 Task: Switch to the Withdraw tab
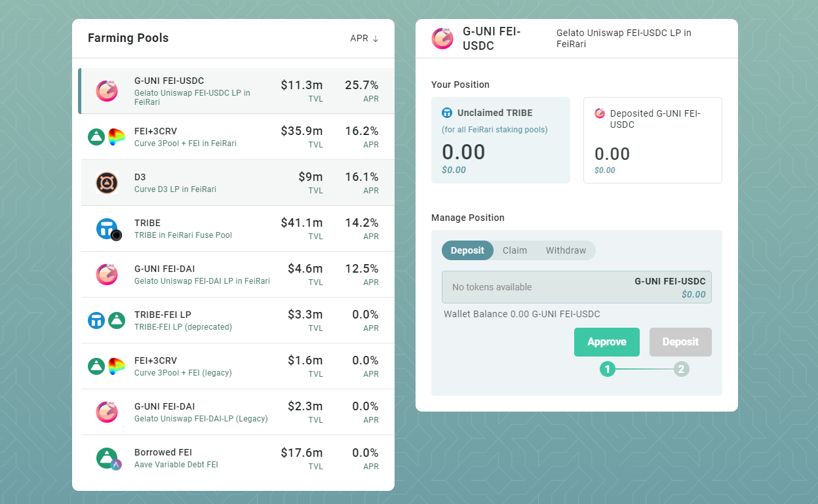pos(566,250)
